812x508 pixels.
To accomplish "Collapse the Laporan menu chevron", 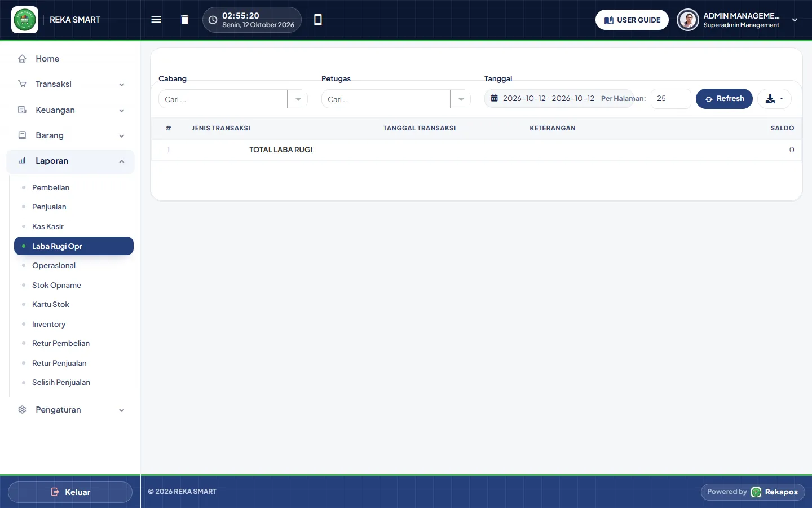I will pyautogui.click(x=122, y=161).
